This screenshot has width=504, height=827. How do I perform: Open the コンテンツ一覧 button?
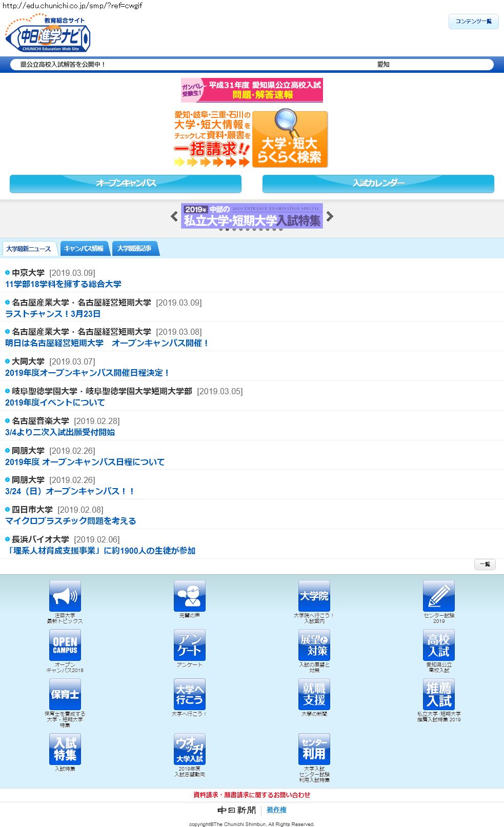pyautogui.click(x=473, y=22)
